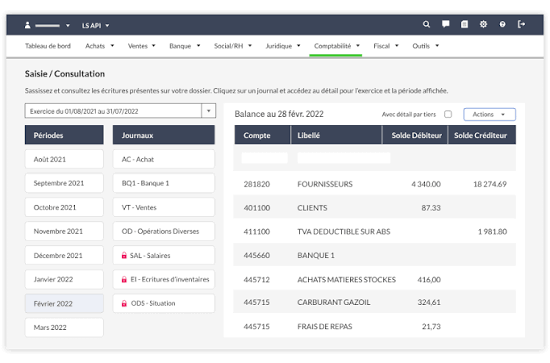Select the Décembre 2021 period
550x363 pixels.
coord(64,255)
